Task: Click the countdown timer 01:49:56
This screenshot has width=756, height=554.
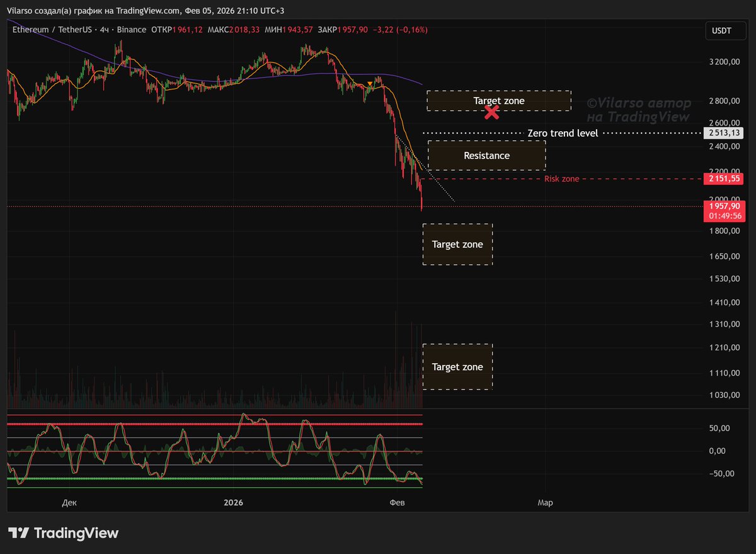Action: coord(724,216)
